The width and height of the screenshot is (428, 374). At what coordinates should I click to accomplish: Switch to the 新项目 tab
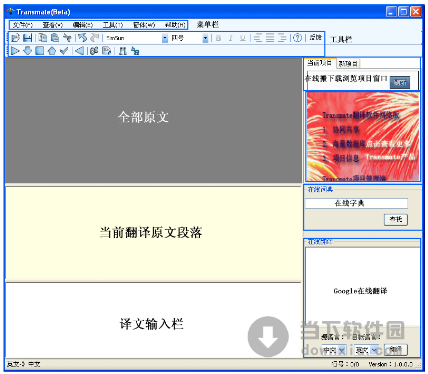click(x=348, y=63)
